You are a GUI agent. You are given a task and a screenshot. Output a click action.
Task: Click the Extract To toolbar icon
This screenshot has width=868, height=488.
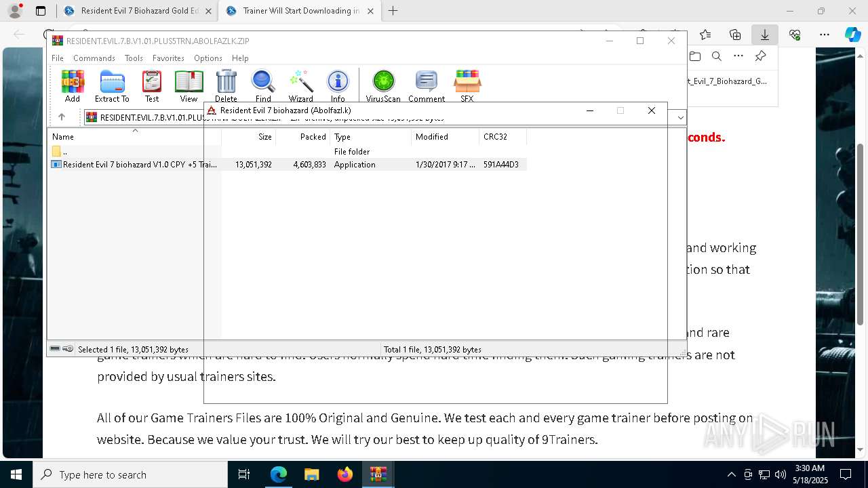coord(112,86)
